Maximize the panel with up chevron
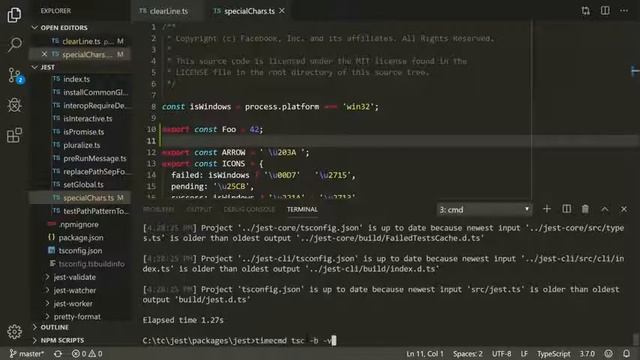The image size is (640, 360). tap(604, 209)
